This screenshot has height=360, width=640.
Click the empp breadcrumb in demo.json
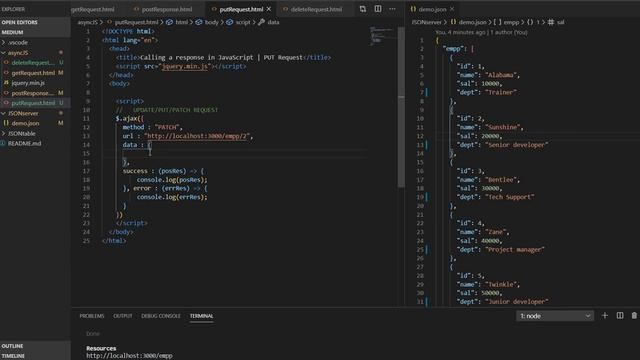511,22
